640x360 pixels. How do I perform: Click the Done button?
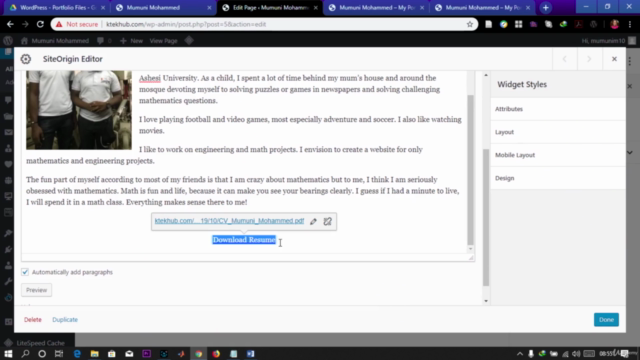tap(606, 320)
